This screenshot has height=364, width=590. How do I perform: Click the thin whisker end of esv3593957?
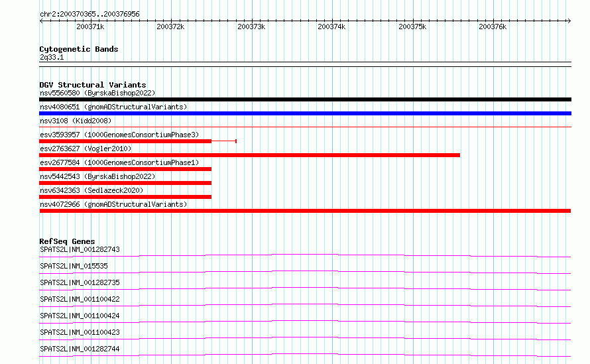(x=235, y=141)
